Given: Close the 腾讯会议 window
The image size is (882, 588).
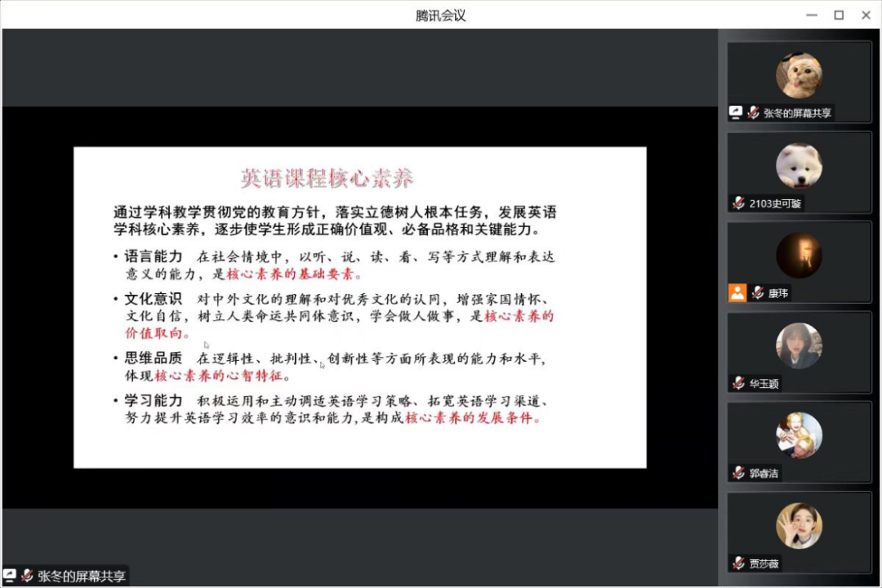Looking at the screenshot, I should point(866,15).
